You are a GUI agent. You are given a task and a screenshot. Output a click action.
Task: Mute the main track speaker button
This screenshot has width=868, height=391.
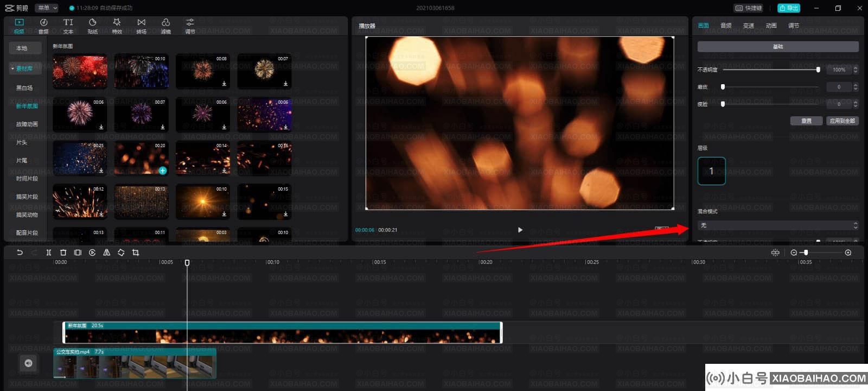[x=28, y=363]
